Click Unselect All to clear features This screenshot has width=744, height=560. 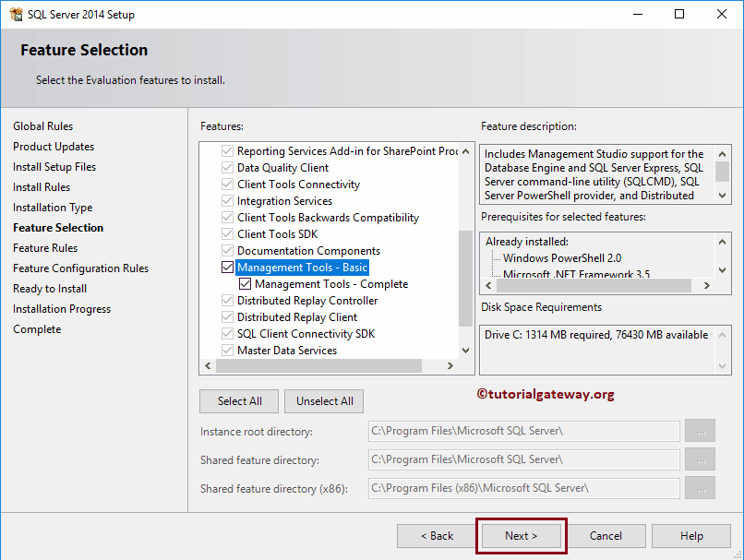coord(323,400)
